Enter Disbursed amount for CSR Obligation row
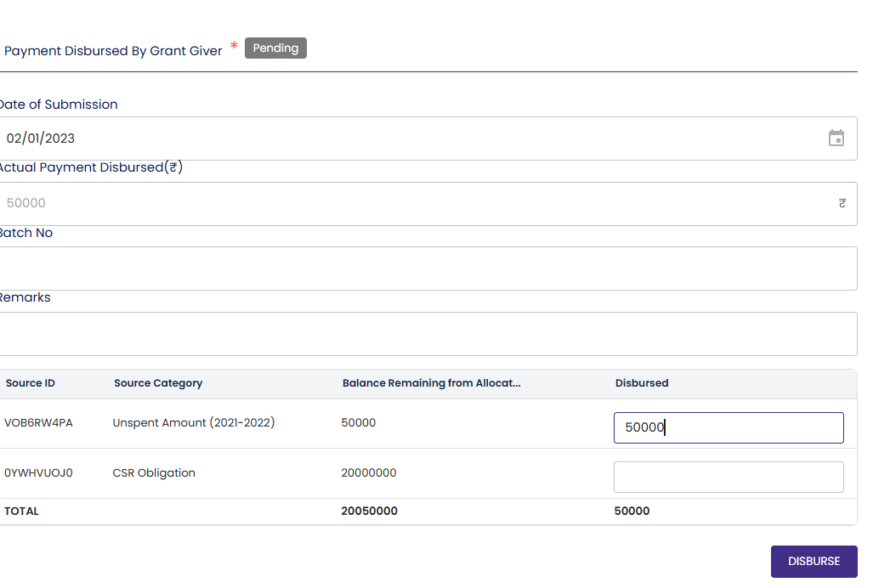The image size is (873, 588). click(x=728, y=477)
